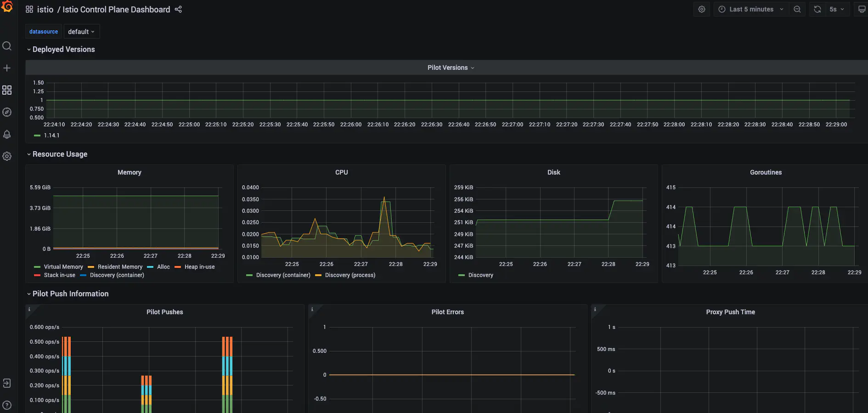Open the istio folder breadcrumb link
The height and width of the screenshot is (413, 868).
click(45, 9)
